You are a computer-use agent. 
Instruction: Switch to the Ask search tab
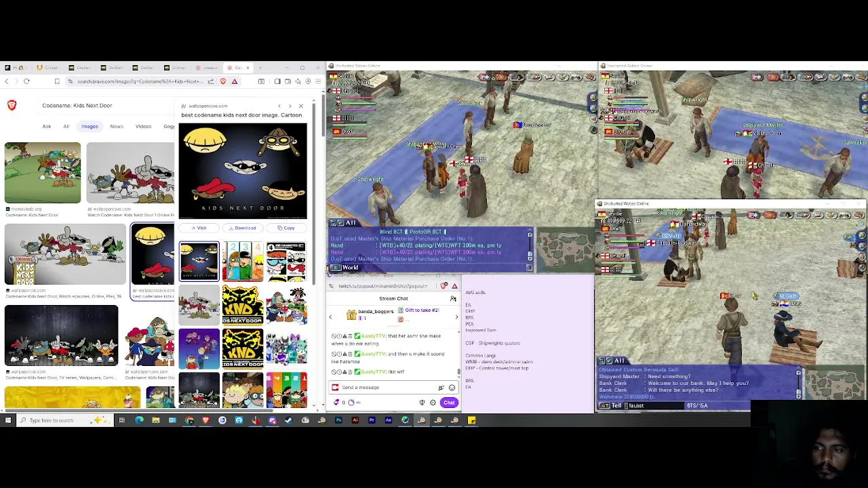click(x=47, y=126)
